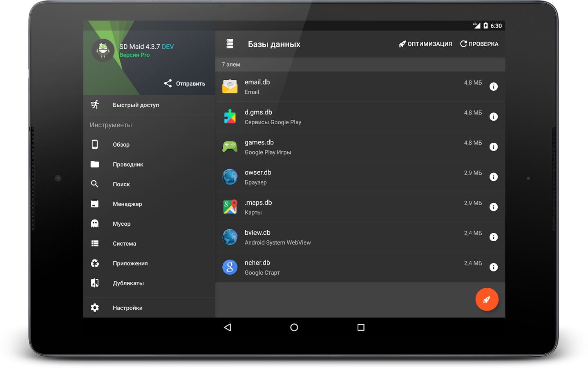This screenshot has width=588, height=368.
Task: Show info for bview.db
Action: point(494,237)
